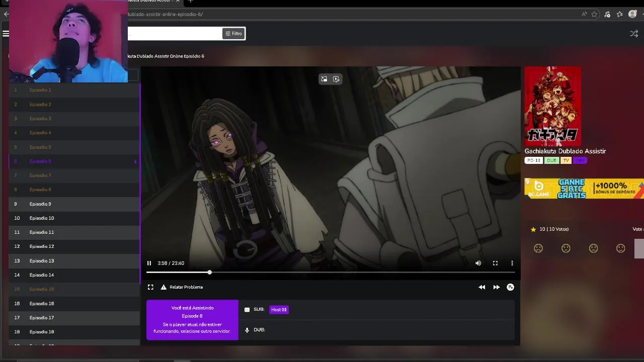644x362 pixels.
Task: Select the highlighted Episodio 6 row
Action: (x=74, y=161)
